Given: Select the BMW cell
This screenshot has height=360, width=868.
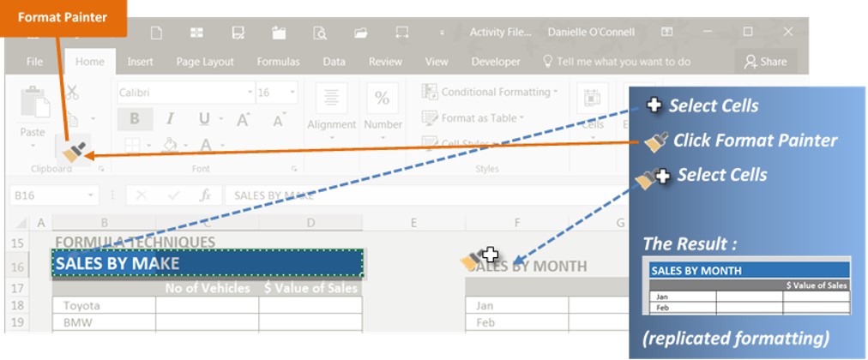Looking at the screenshot, I should pyautogui.click(x=104, y=322).
